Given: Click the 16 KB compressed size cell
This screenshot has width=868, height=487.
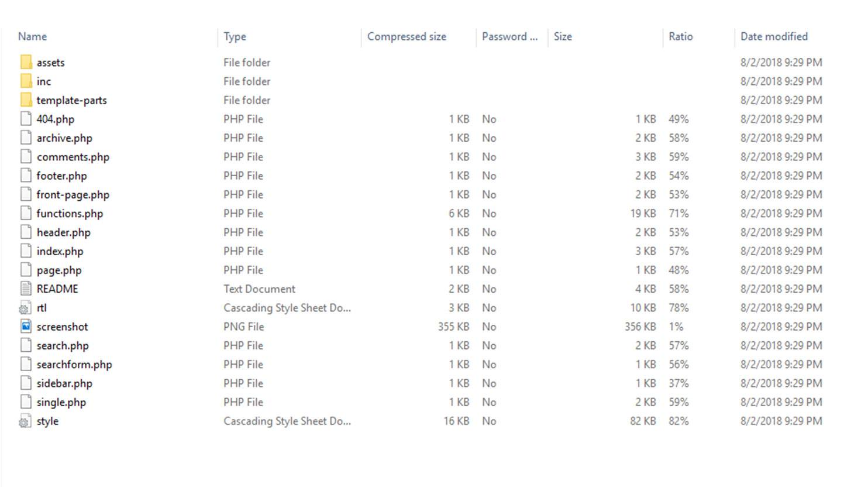Looking at the screenshot, I should coord(456,421).
